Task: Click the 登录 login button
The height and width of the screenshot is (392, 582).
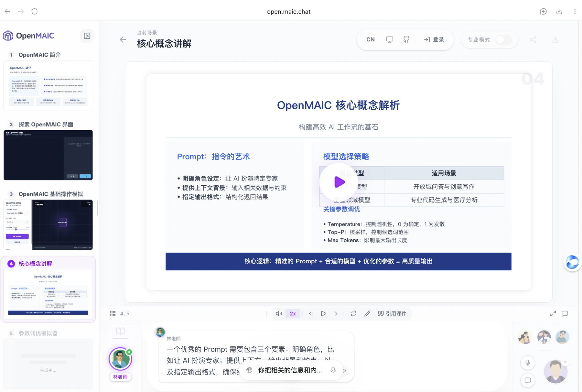Action: pos(434,39)
